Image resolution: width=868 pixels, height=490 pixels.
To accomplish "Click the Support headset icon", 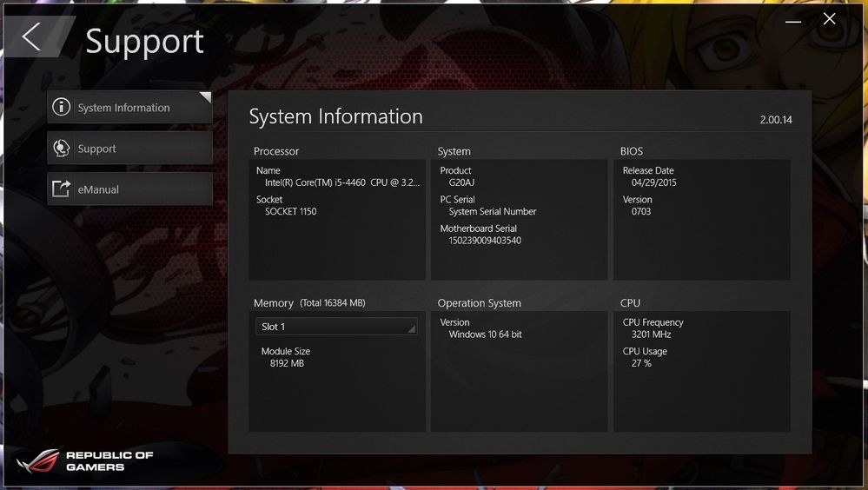I will click(61, 148).
